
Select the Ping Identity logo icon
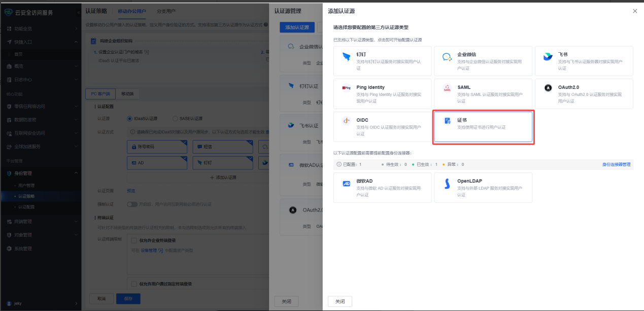pyautogui.click(x=346, y=88)
